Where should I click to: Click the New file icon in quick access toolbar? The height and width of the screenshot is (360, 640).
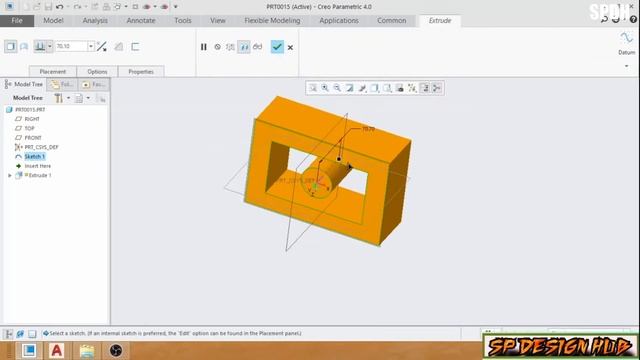[26, 7]
